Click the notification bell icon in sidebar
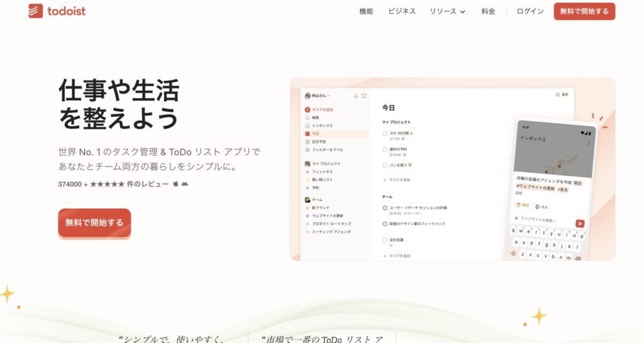The image size is (644, 343). point(356,95)
